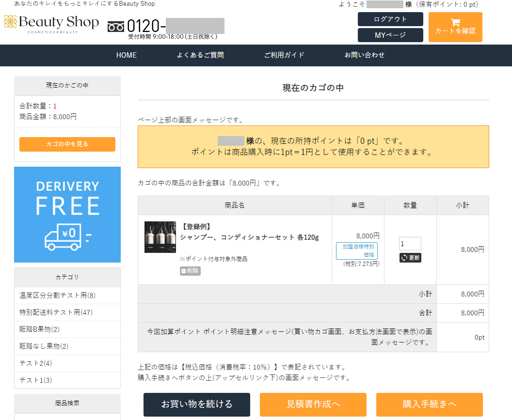Image resolution: width=512 pixels, height=420 pixels.
Task: Proceed with the 購入手続きへ button
Action: (429, 404)
